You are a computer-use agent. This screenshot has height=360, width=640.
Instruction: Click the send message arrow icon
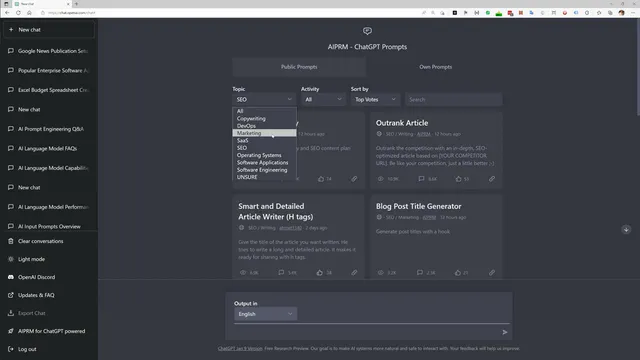click(504, 332)
